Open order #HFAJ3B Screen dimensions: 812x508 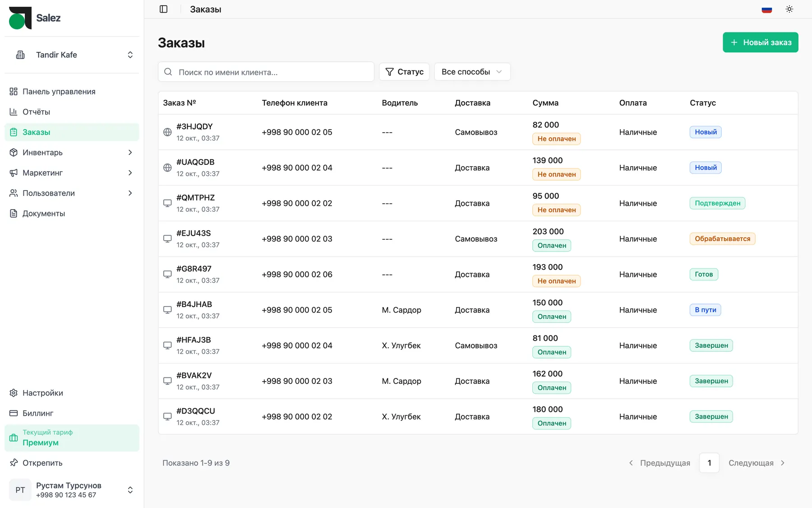pyautogui.click(x=478, y=345)
